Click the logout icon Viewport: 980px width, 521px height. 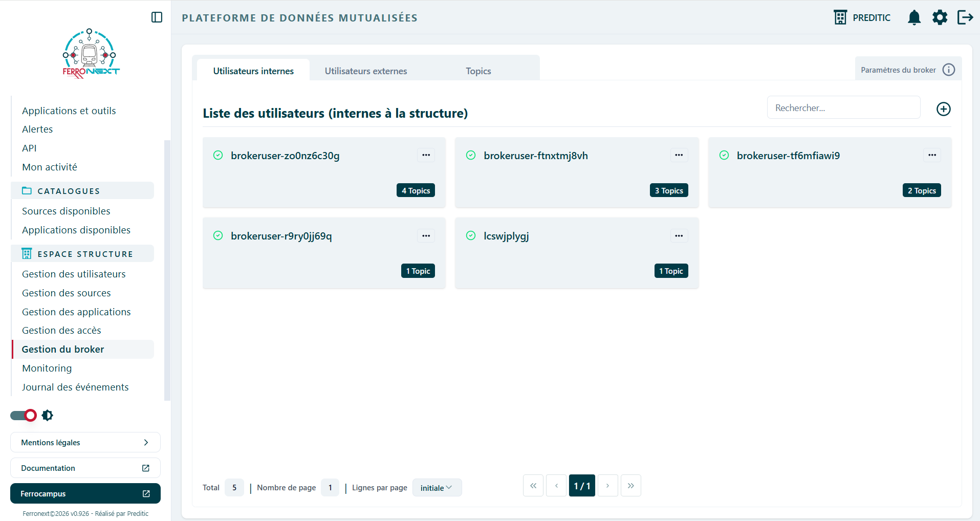tap(965, 17)
